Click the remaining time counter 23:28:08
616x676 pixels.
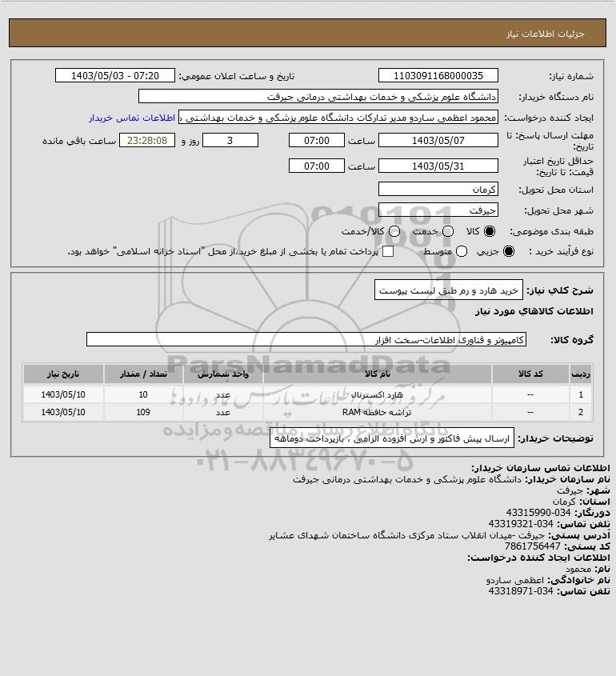coord(147,141)
